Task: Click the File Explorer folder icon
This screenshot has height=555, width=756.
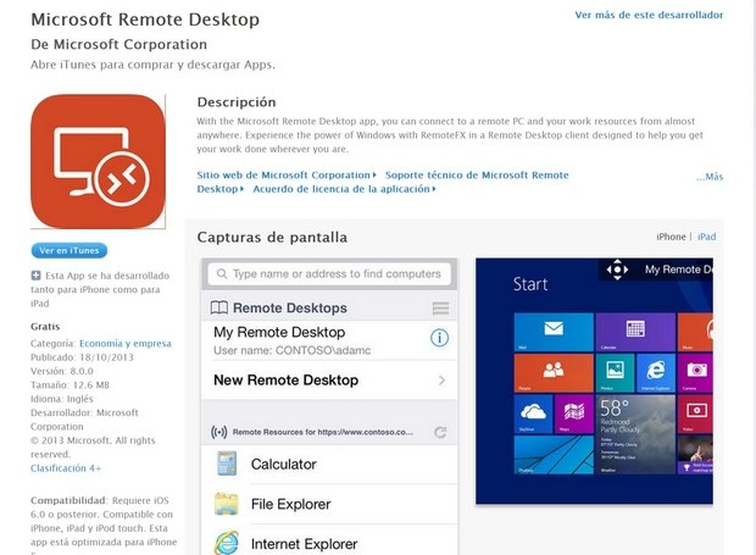Action: 226,504
